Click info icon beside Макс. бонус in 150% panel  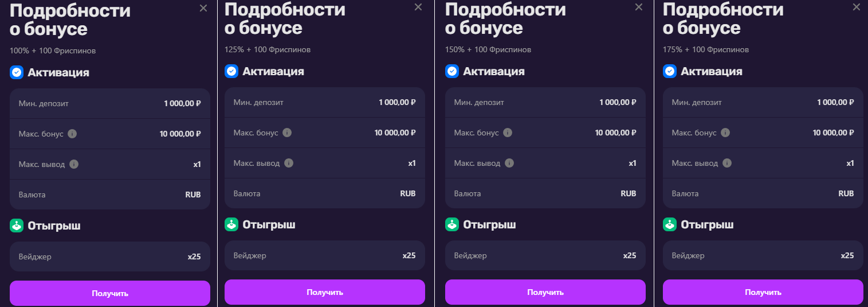click(x=508, y=133)
